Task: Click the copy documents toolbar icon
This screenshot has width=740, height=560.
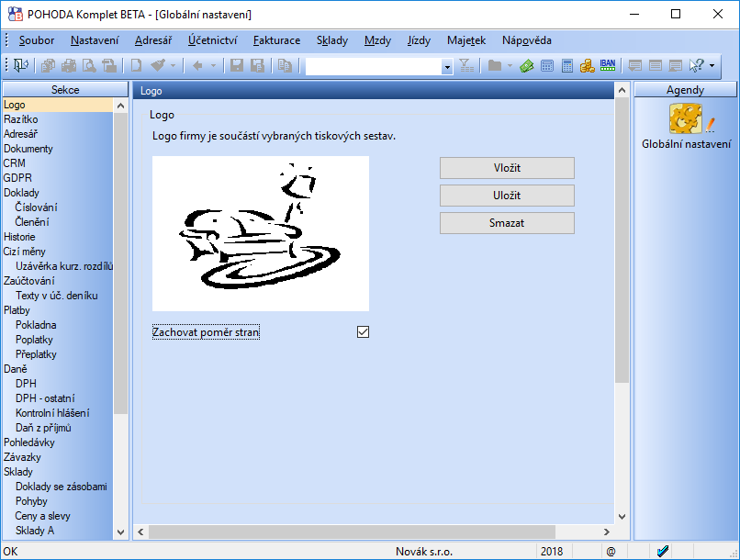Action: (48, 65)
